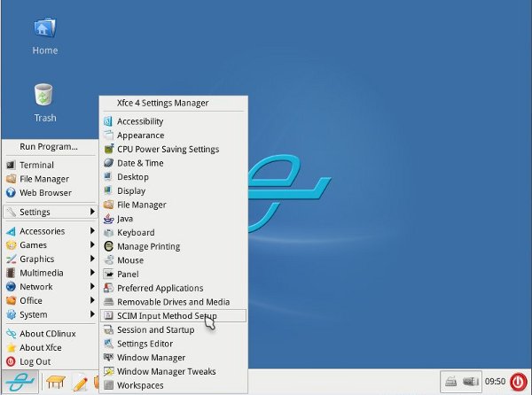Viewport: 532px width, 395px height.
Task: Open Preferred Applications
Action: coord(174,288)
